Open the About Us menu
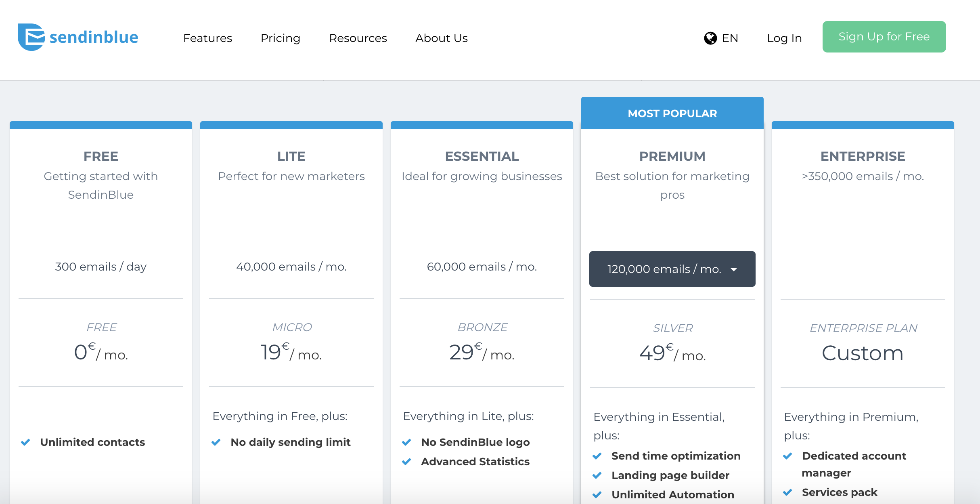The width and height of the screenshot is (980, 504). pos(442,38)
